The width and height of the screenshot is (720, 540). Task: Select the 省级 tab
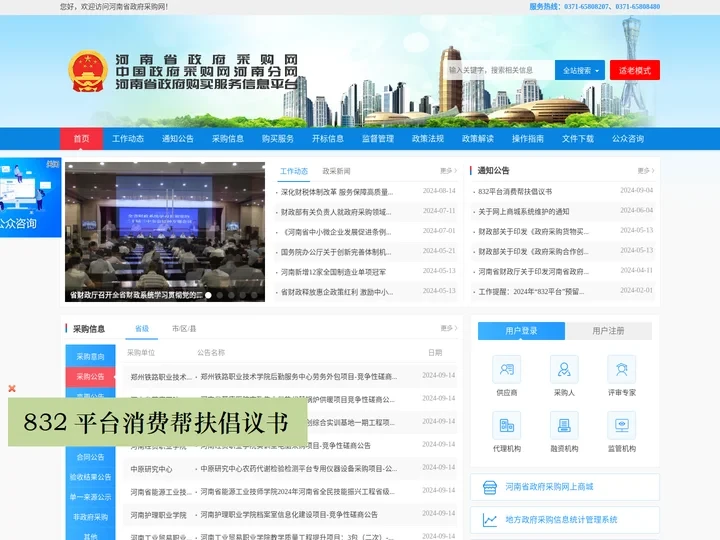coord(142,329)
